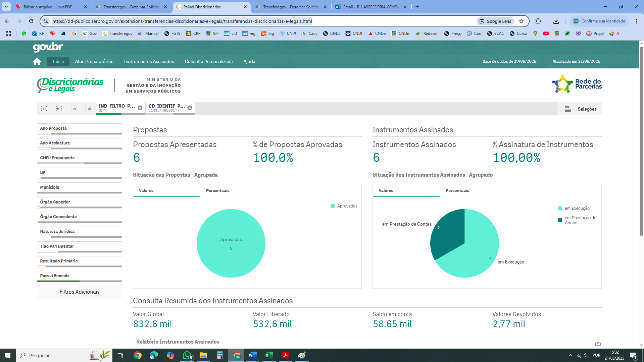Bookmark page with star icon
Screen dimensions: 644x362
click(521, 21)
